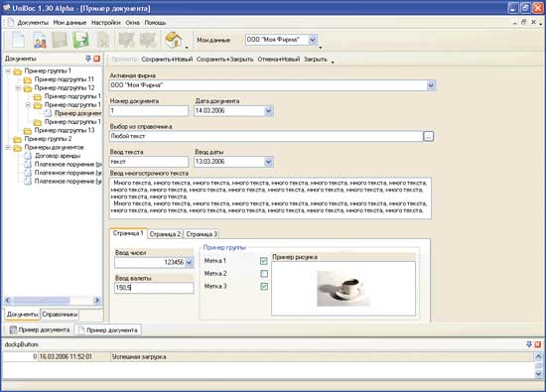Open the Ввод чисел dropdown arrow
Viewport: 546px width, 392px height.
(x=189, y=263)
